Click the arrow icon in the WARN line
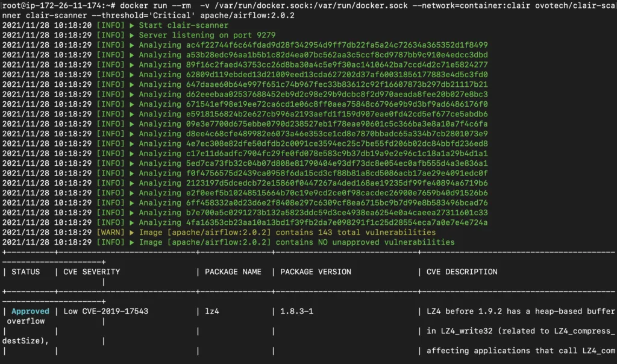This screenshot has width=617, height=364. coord(132,233)
